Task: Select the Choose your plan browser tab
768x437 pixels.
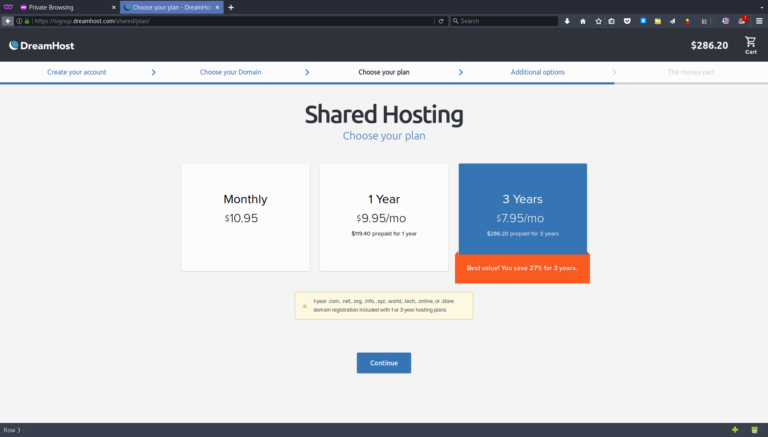Action: pos(171,7)
